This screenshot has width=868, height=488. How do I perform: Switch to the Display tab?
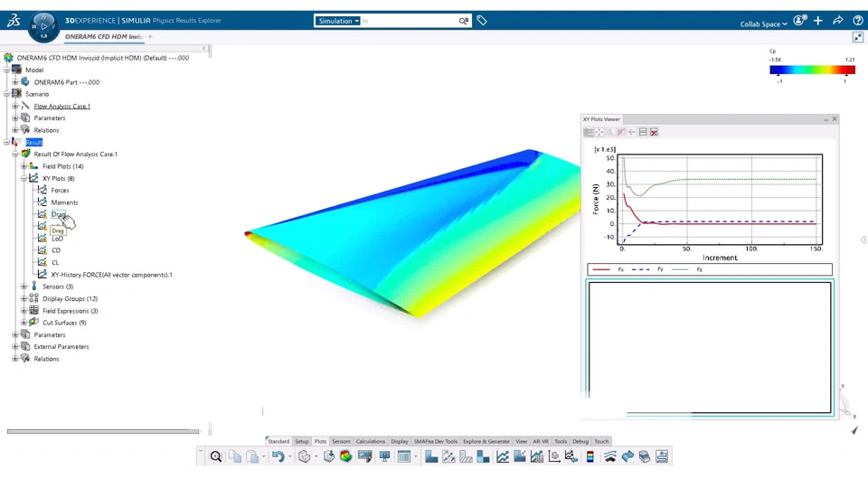point(399,442)
